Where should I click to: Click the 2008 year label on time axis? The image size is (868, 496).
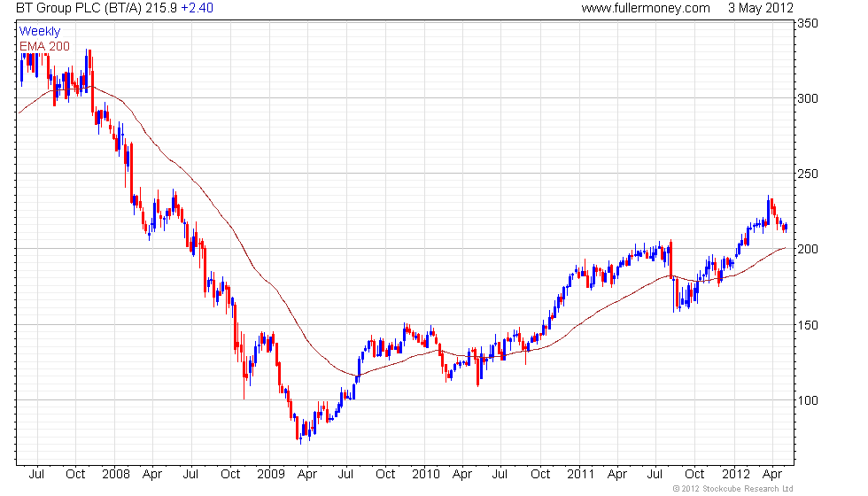116,475
